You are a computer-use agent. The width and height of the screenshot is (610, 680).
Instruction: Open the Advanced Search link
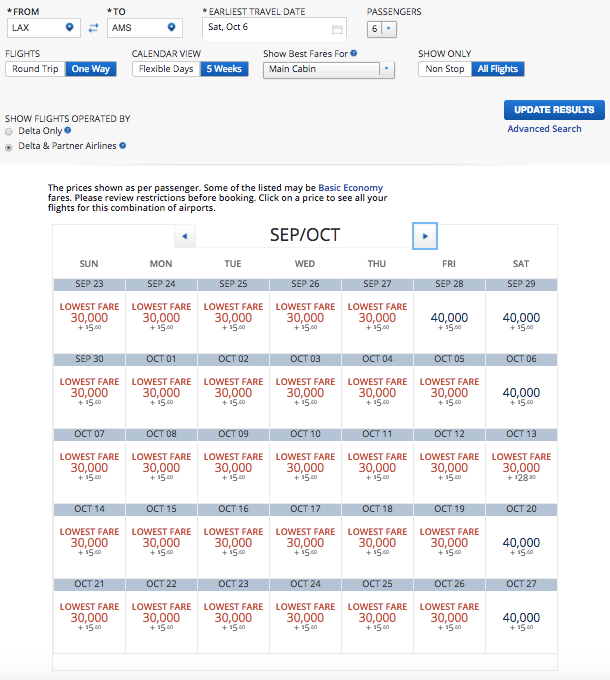[544, 129]
